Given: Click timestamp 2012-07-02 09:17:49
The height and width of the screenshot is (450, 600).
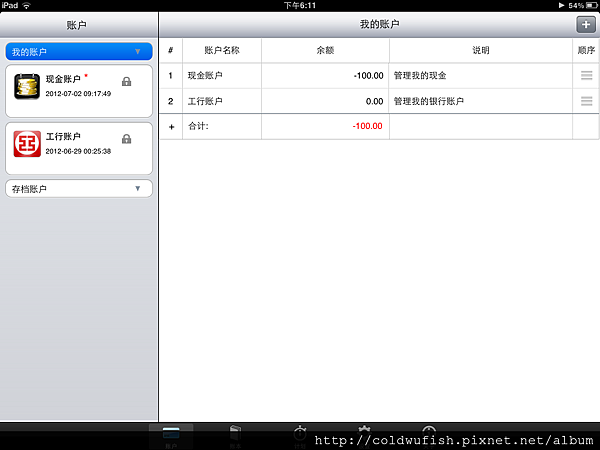Looking at the screenshot, I should [78, 93].
